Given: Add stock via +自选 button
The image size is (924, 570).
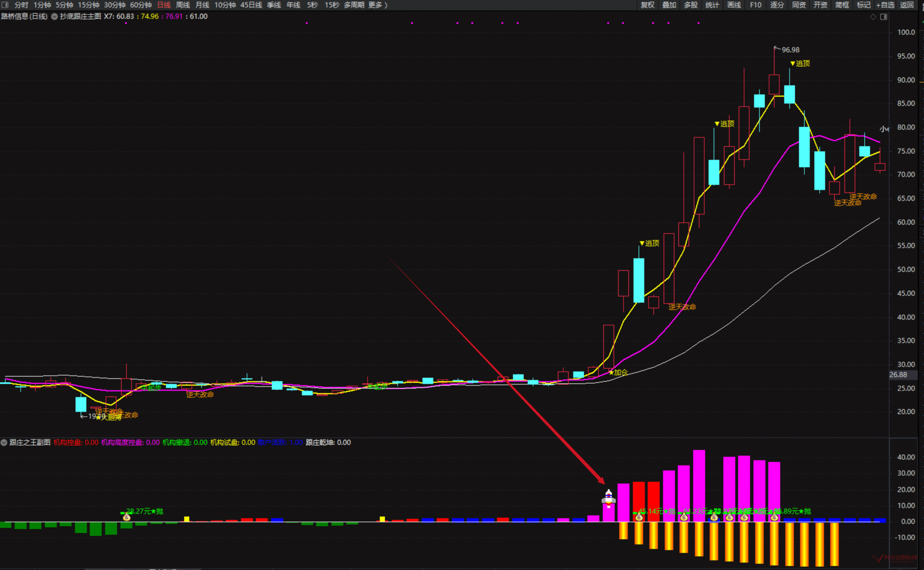Looking at the screenshot, I should [x=885, y=5].
